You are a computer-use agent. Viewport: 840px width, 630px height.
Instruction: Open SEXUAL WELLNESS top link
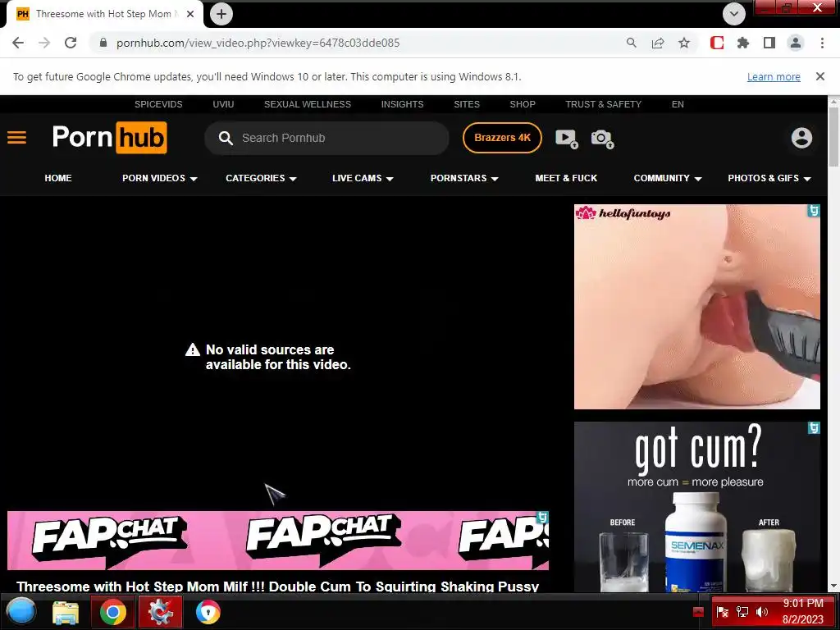pyautogui.click(x=308, y=104)
